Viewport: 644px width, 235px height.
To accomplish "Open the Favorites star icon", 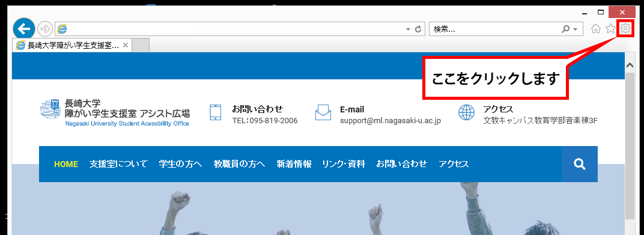I will click(x=611, y=29).
